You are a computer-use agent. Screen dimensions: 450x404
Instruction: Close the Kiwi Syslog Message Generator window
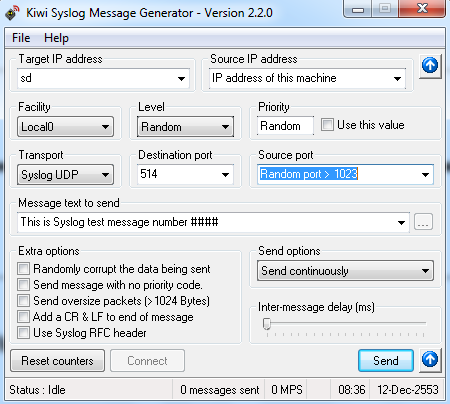[x=422, y=9]
